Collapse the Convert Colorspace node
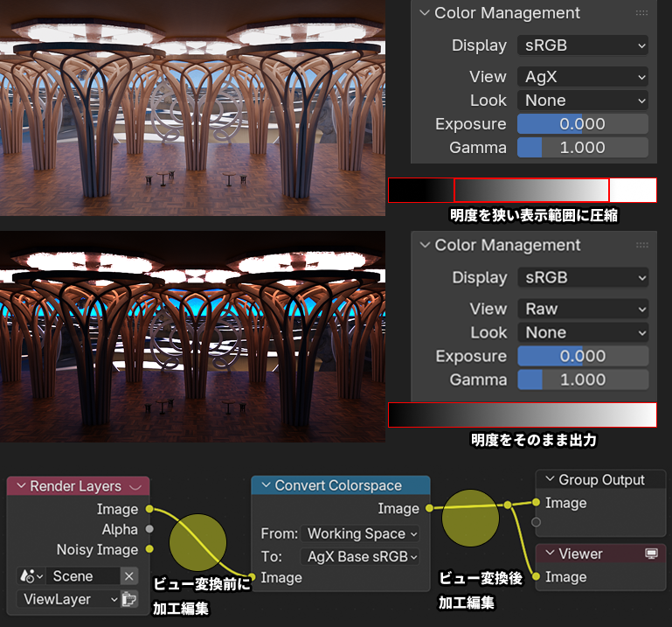This screenshot has width=672, height=627. pyautogui.click(x=264, y=485)
